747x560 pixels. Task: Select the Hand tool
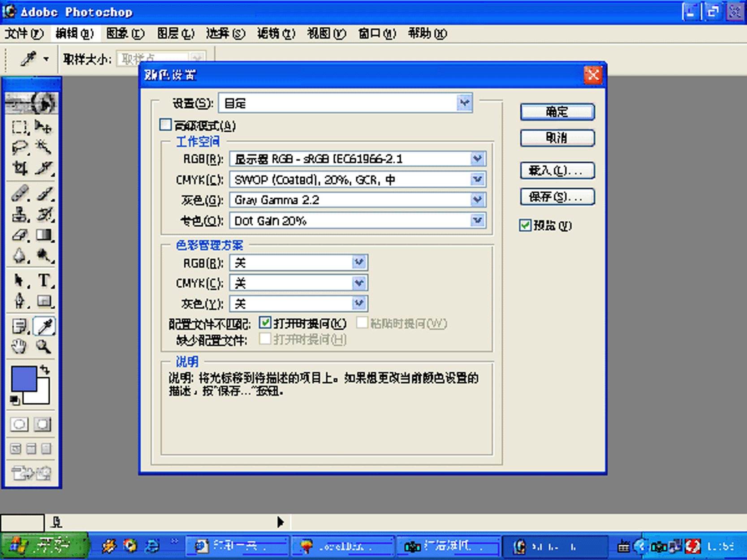19,346
